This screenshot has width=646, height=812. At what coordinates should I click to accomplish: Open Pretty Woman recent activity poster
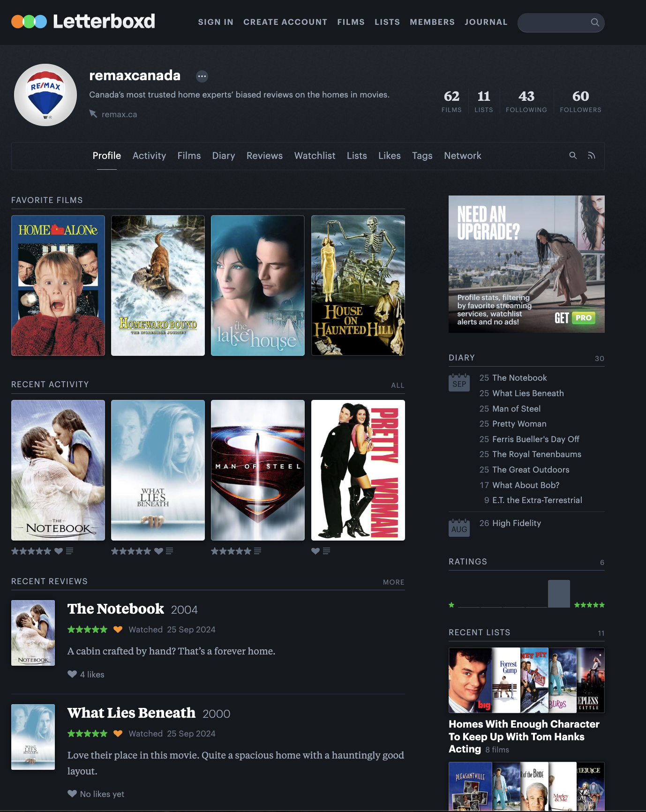tap(358, 470)
